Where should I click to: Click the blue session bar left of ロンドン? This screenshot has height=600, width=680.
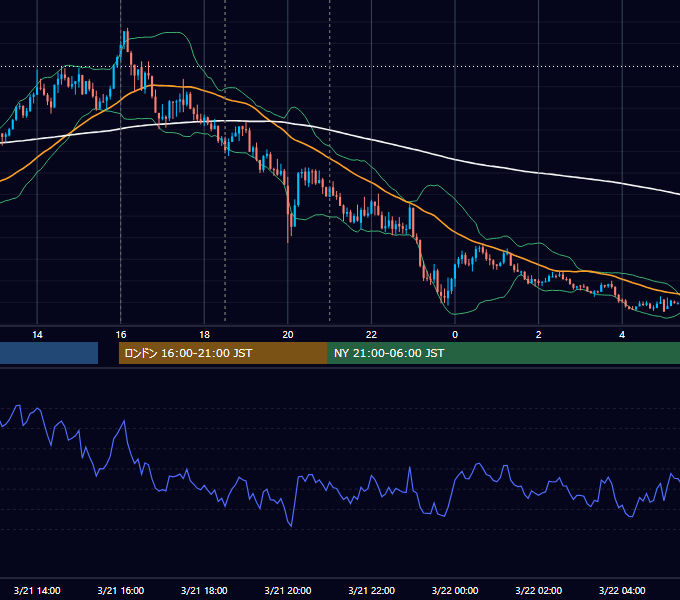pyautogui.click(x=49, y=353)
